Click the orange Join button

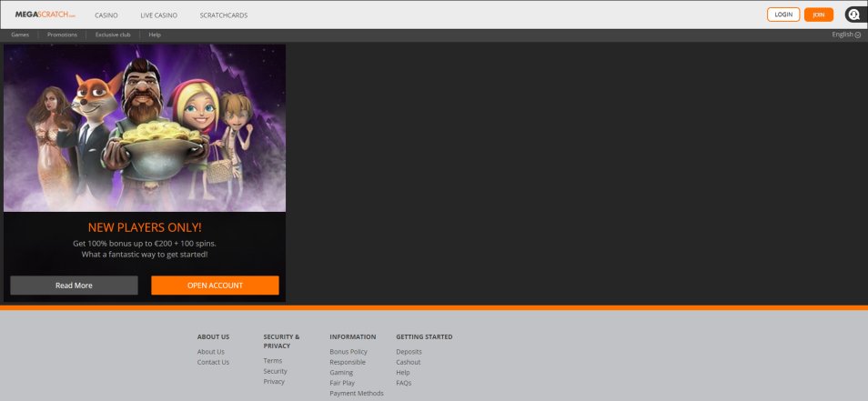coord(818,15)
